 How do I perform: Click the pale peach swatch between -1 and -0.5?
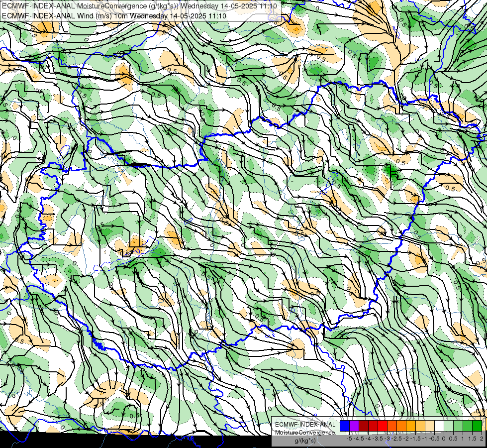click(x=429, y=426)
